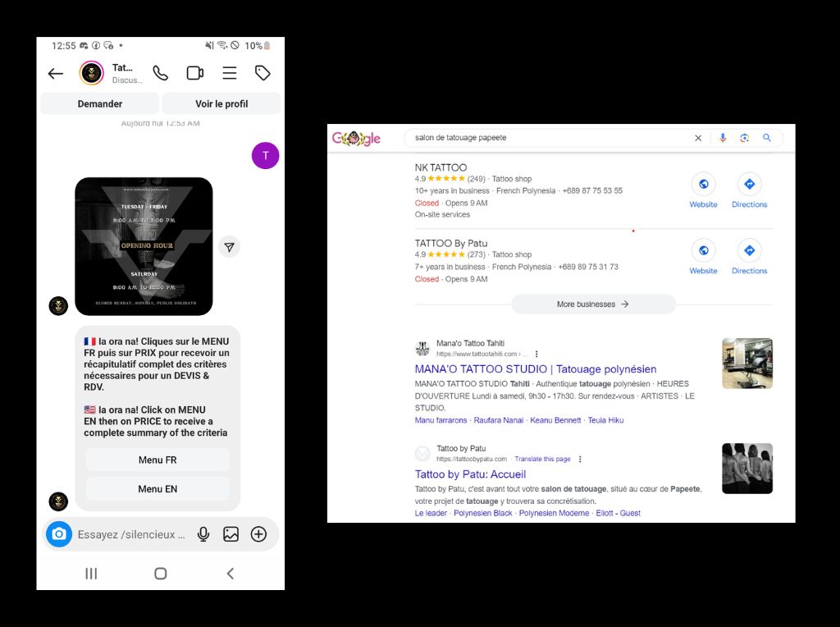Screen dimensions: 840x627
Task: Share the Opening Hour image via send icon
Action: (x=230, y=247)
